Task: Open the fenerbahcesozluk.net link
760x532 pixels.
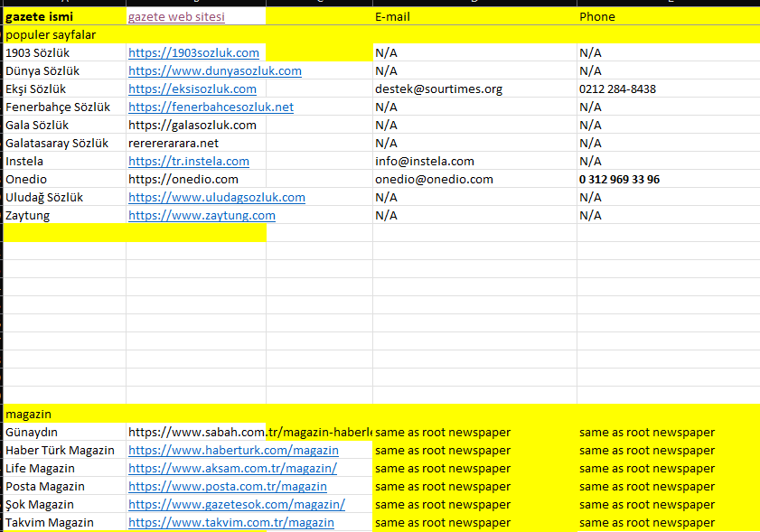Action: click(211, 107)
